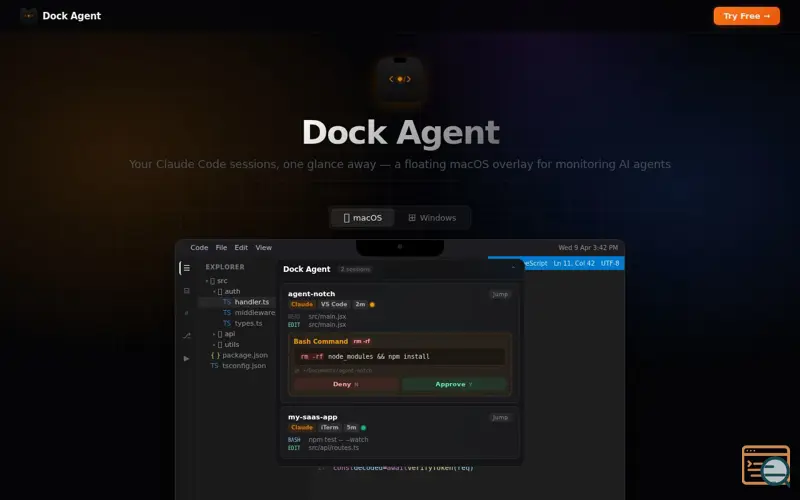Viewport: 800px width, 500px height.
Task: Click Ln 11, Col 42 status item
Action: click(x=574, y=263)
